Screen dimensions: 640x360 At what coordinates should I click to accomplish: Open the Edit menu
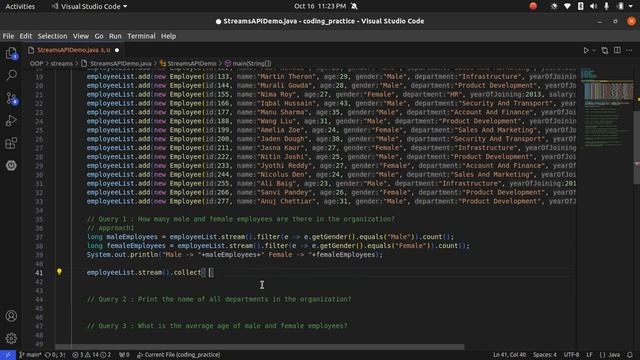[x=26, y=36]
